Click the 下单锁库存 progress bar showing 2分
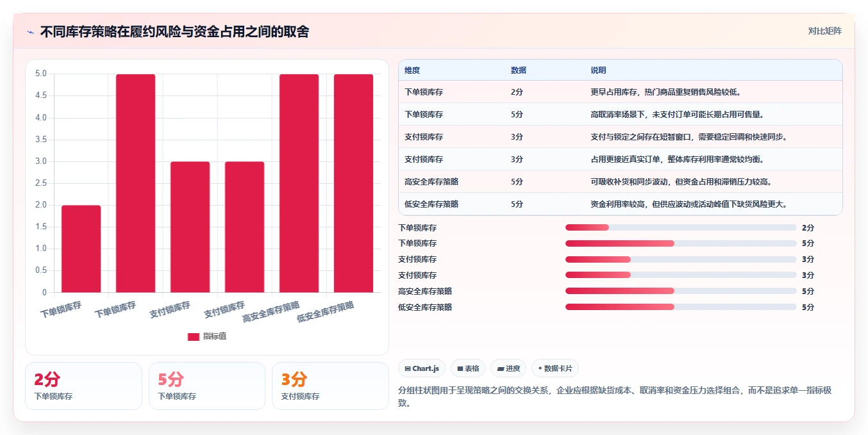Viewport: 868px width, 435px height. (x=681, y=227)
